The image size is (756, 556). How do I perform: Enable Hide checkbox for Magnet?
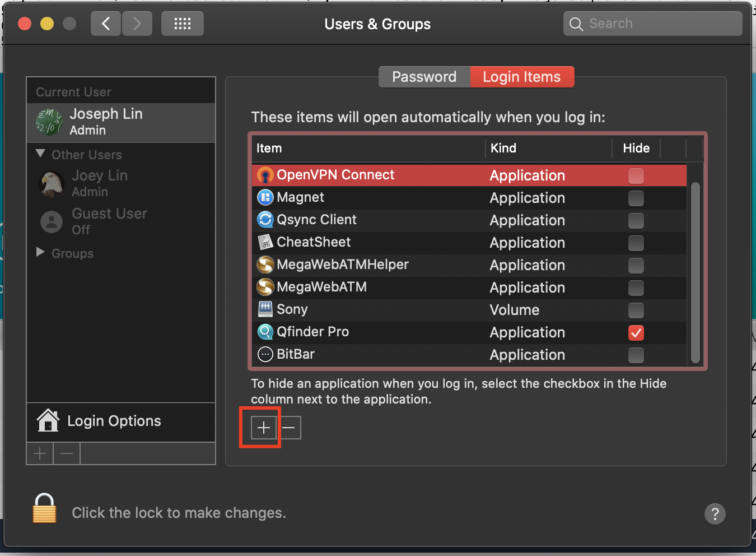[636, 198]
